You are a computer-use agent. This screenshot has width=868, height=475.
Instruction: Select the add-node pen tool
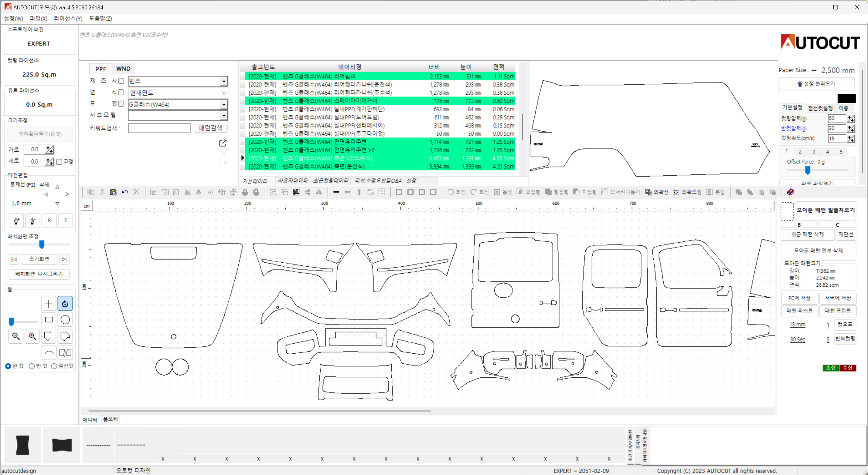tap(16, 221)
